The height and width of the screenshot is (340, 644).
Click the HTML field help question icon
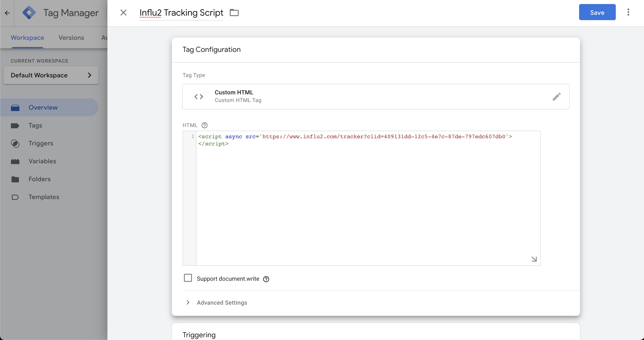point(204,125)
